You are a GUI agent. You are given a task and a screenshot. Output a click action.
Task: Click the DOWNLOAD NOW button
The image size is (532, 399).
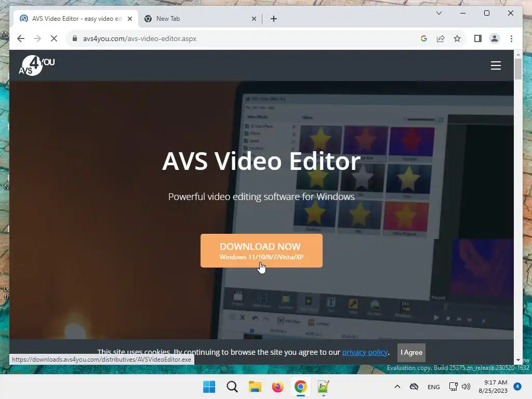[x=261, y=250]
